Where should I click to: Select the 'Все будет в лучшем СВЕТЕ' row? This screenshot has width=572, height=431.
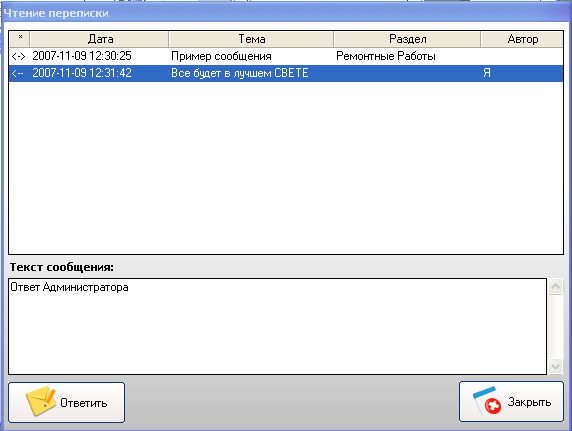click(286, 73)
